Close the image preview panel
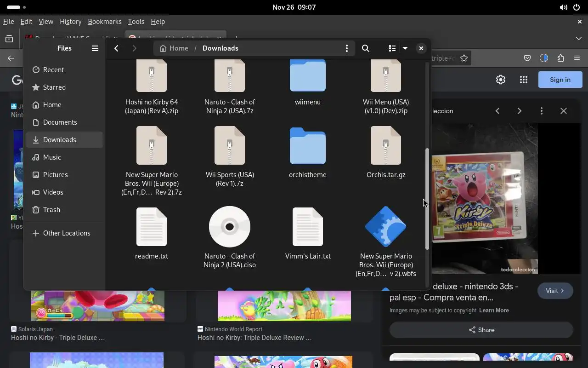Image resolution: width=588 pixels, height=368 pixels. (564, 111)
